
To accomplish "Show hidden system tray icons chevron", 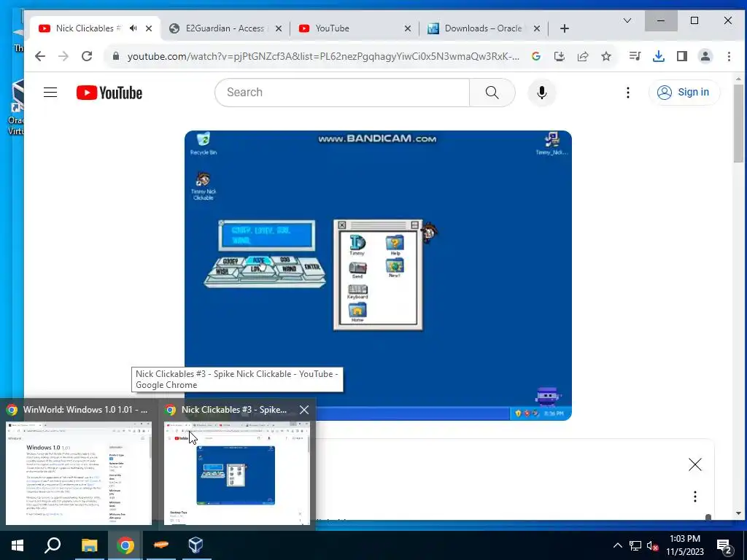I will (x=617, y=545).
